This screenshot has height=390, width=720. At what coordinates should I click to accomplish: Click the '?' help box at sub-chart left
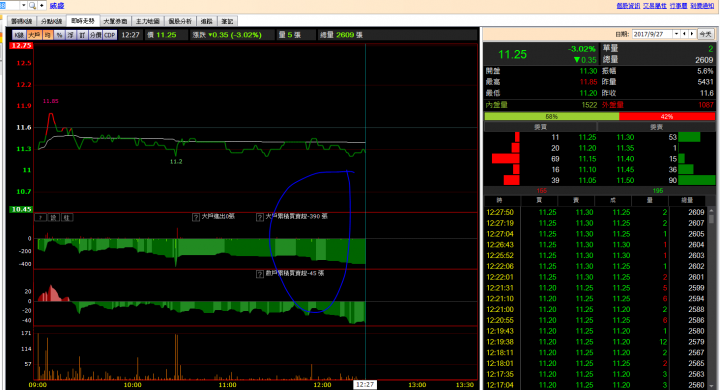click(x=40, y=217)
